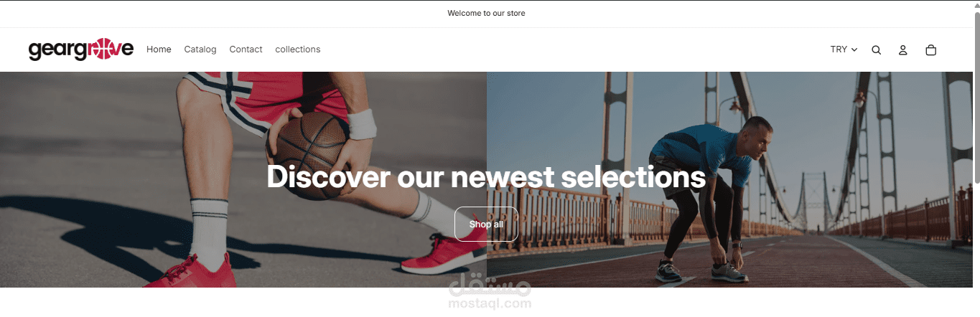Select the Discover our newest selections headline
Image resolution: width=980 pixels, height=317 pixels.
click(x=486, y=176)
